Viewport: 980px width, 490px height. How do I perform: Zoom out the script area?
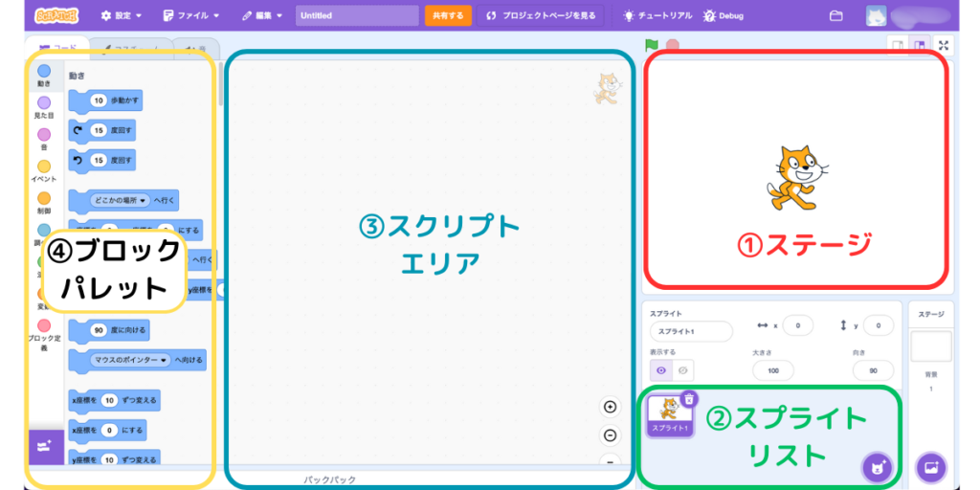(x=610, y=435)
